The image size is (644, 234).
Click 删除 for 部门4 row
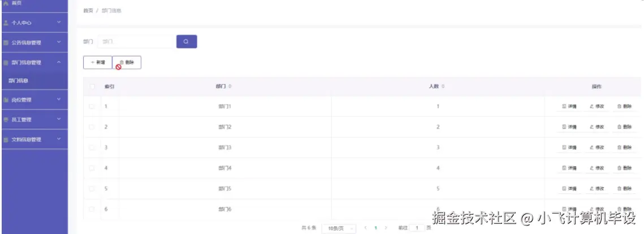624,168
